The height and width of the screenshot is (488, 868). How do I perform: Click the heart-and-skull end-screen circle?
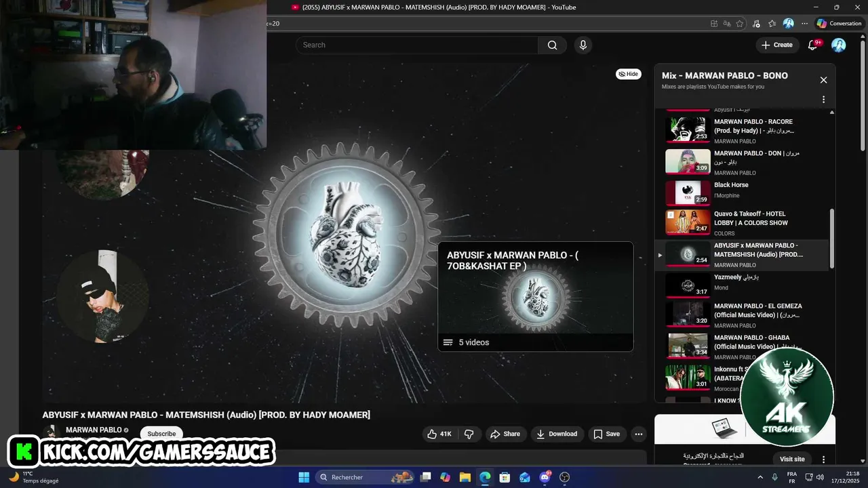(x=102, y=174)
